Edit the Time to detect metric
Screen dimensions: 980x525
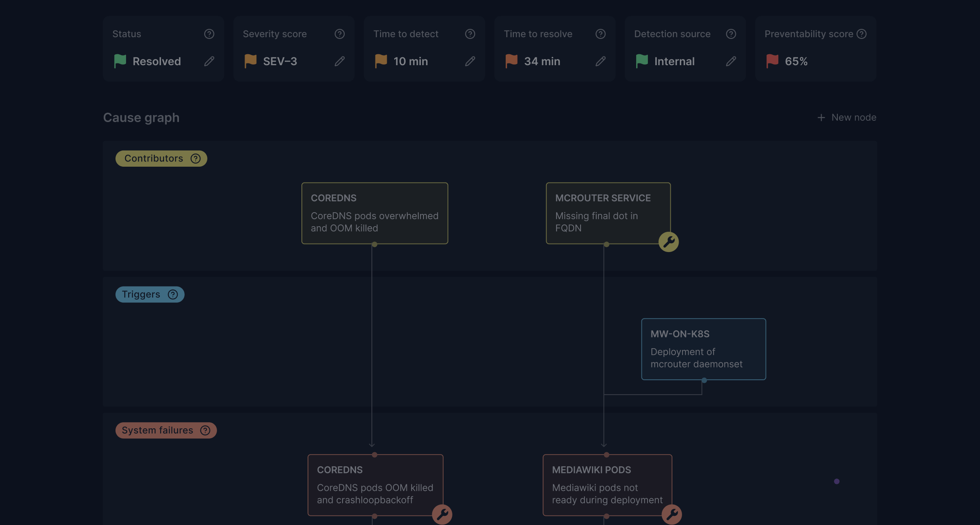[470, 61]
